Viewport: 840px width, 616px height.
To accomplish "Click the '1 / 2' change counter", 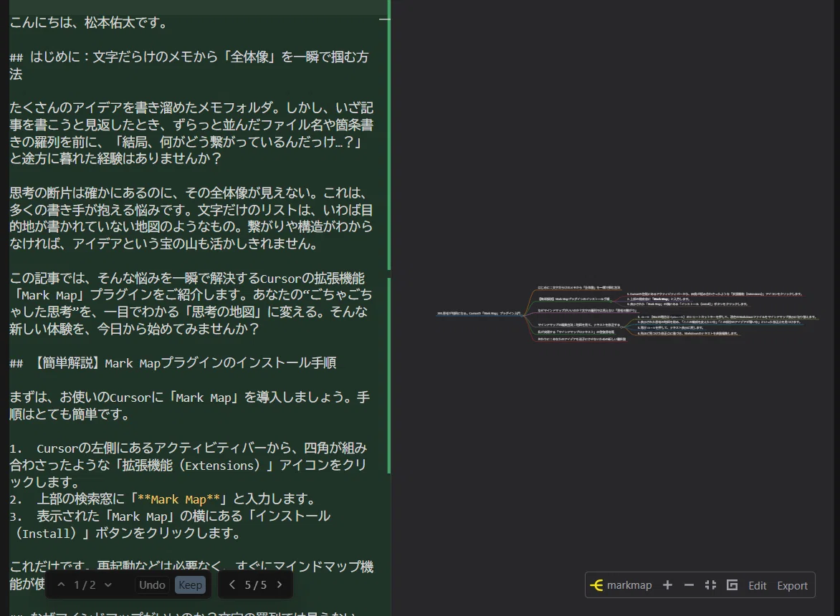I will pos(85,585).
